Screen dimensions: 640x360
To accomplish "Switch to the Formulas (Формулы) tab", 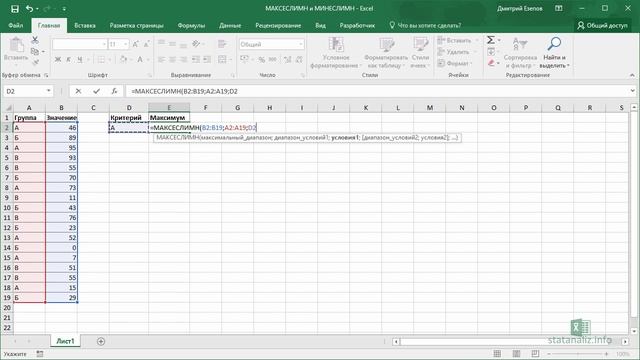I will (191, 25).
